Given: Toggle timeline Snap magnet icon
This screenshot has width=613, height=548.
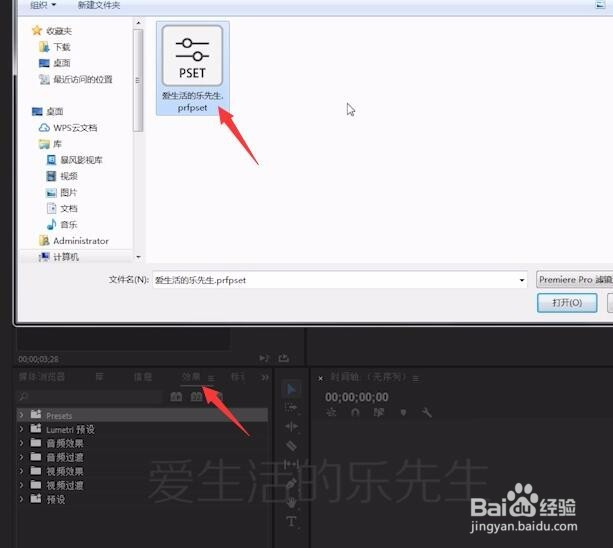Looking at the screenshot, I should pos(355,412).
